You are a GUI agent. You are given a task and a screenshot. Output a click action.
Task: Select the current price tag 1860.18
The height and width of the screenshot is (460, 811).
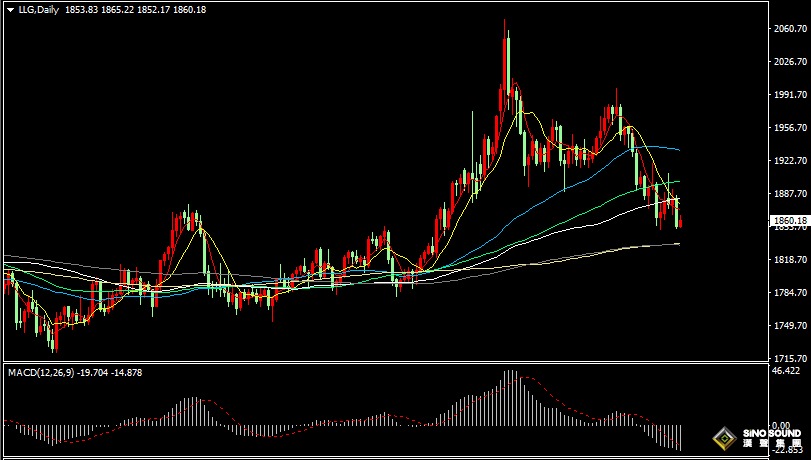tap(789, 221)
